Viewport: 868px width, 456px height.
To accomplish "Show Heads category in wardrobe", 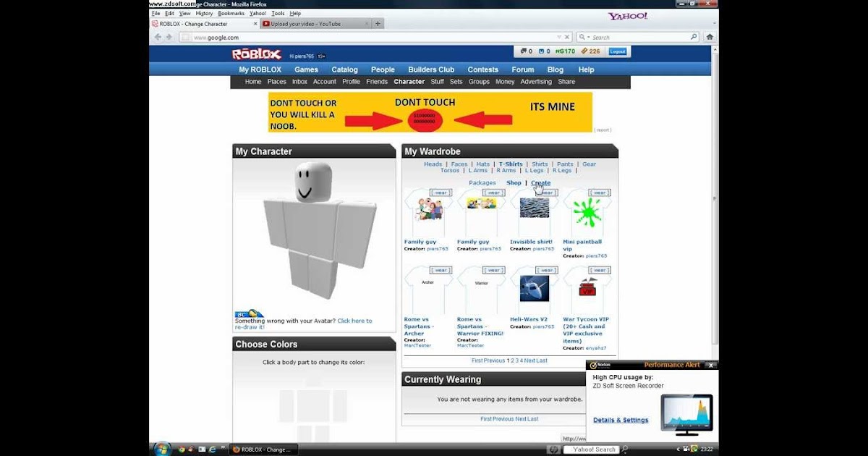I will point(433,164).
